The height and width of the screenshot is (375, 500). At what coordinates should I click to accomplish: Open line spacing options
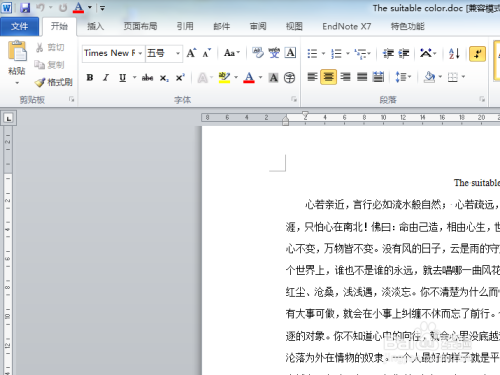click(x=403, y=77)
